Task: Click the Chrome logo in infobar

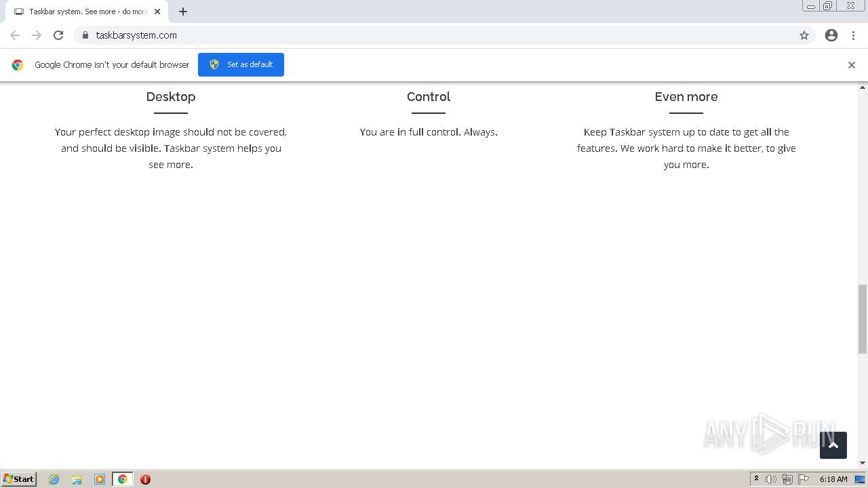Action: (18, 65)
